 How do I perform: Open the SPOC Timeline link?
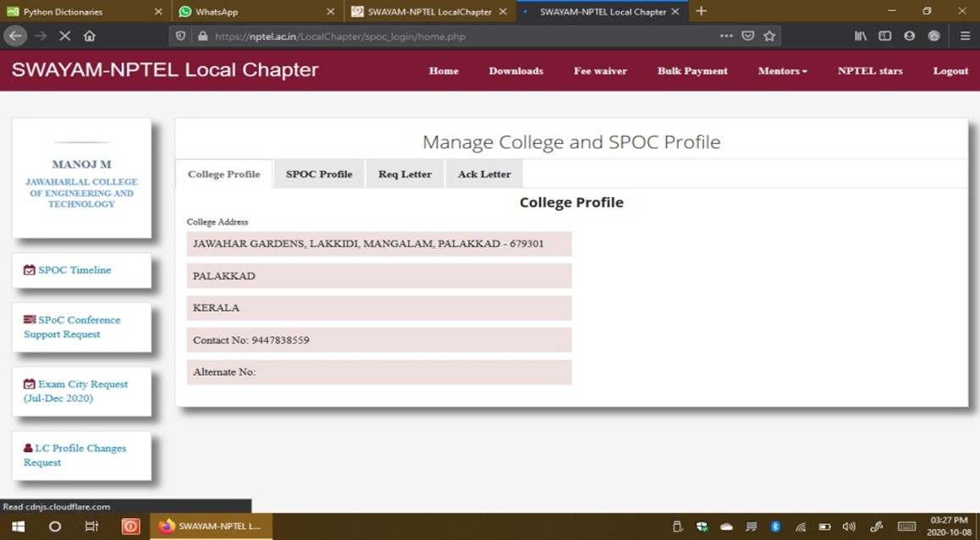click(74, 270)
